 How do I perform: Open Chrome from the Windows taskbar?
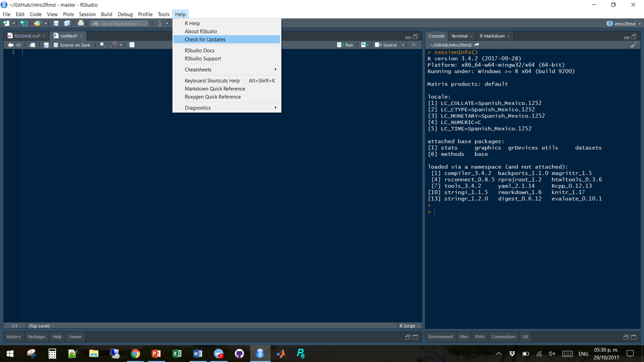coord(135,353)
